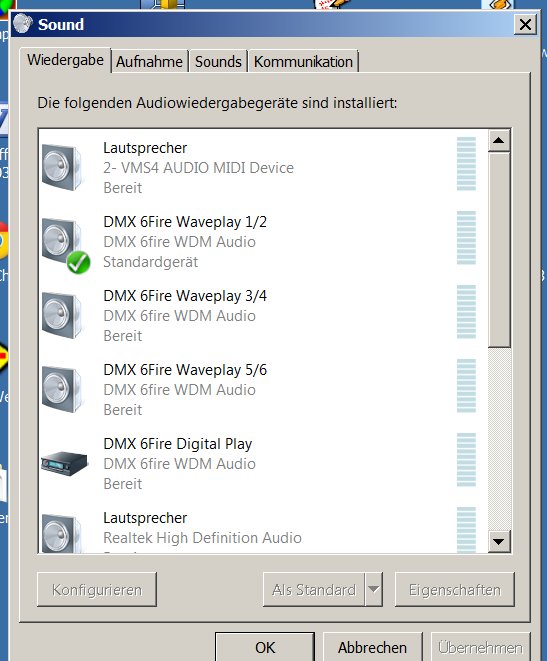Click the level meter of Waveplay 5/6
Screen dimensions: 547x661
(x=466, y=386)
